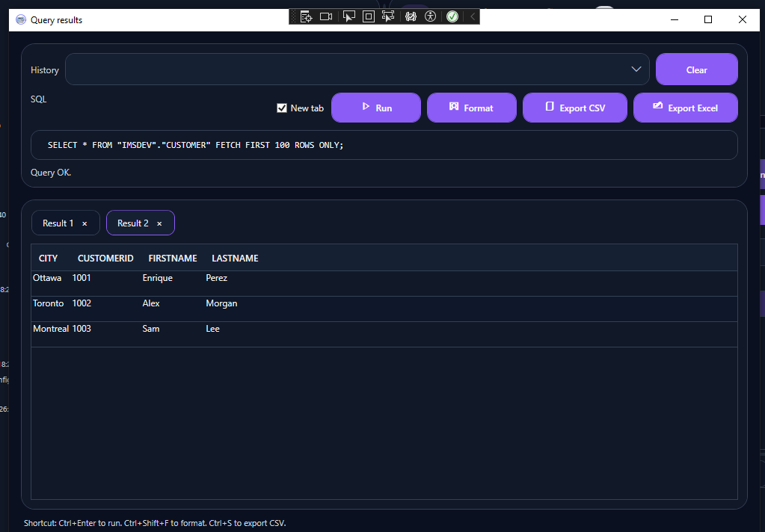Collapse the debug toolbar with chevron
765x532 pixels.
pos(473,17)
